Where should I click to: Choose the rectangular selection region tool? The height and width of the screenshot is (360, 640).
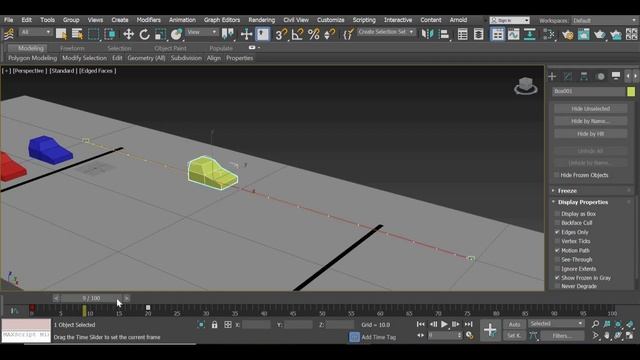point(93,34)
